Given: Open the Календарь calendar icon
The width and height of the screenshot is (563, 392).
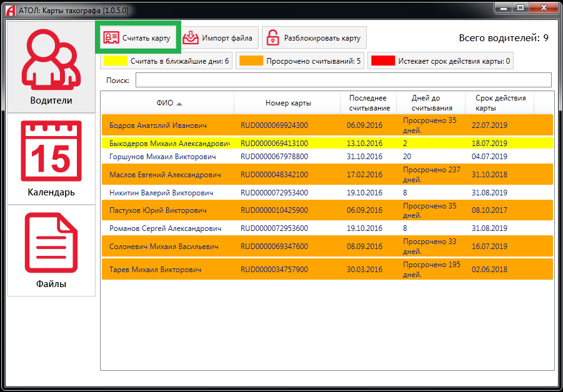Looking at the screenshot, I should point(51,152).
